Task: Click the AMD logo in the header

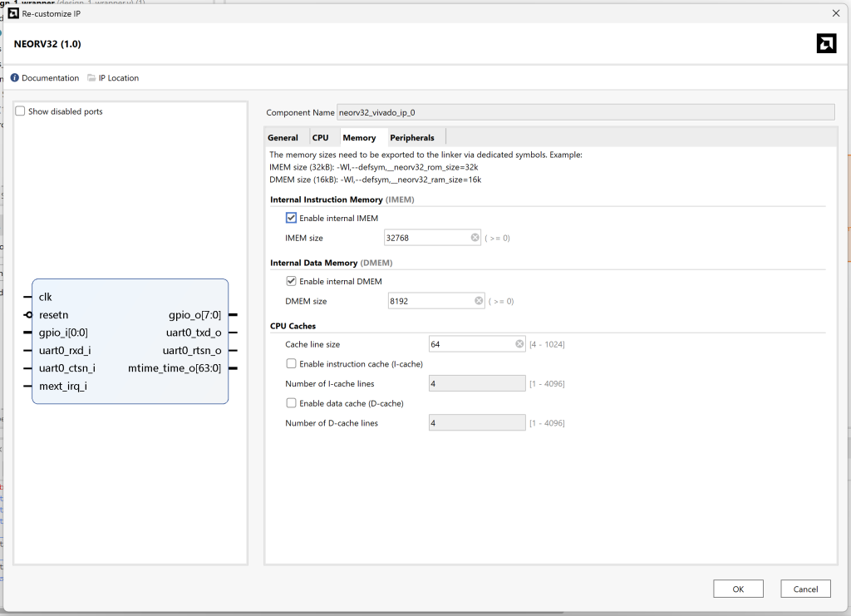Action: [x=826, y=43]
